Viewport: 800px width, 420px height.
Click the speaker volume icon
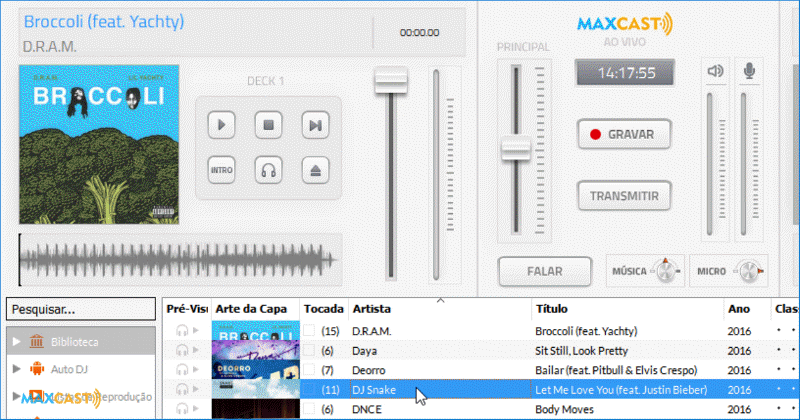click(x=715, y=71)
